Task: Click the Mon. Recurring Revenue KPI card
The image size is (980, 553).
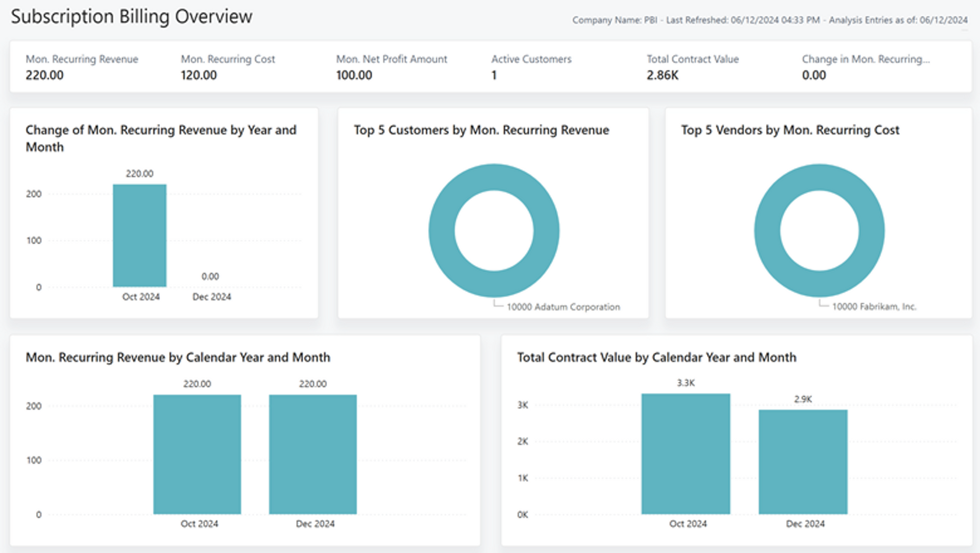Action: coord(82,67)
